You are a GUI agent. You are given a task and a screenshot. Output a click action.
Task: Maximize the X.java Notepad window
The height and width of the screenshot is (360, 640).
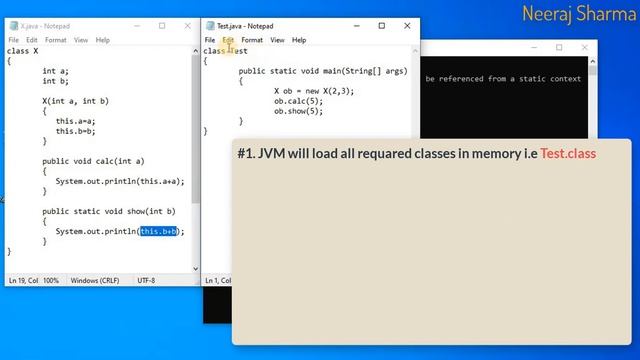point(162,26)
